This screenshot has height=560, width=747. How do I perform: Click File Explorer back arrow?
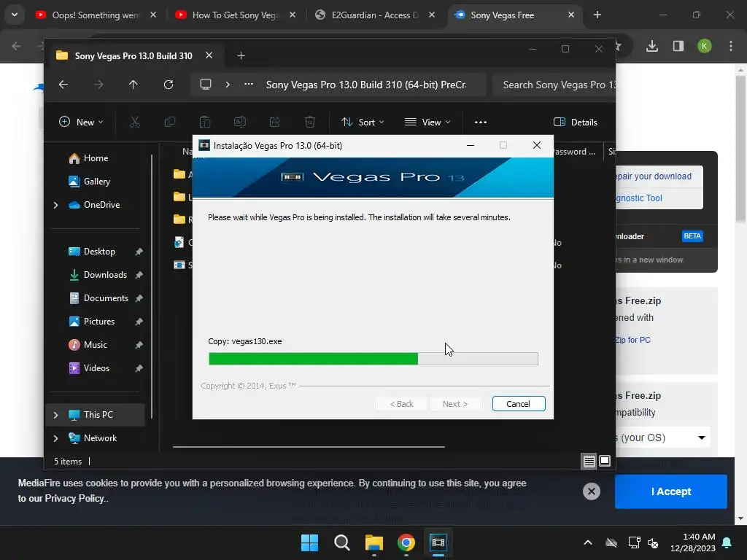[63, 85]
